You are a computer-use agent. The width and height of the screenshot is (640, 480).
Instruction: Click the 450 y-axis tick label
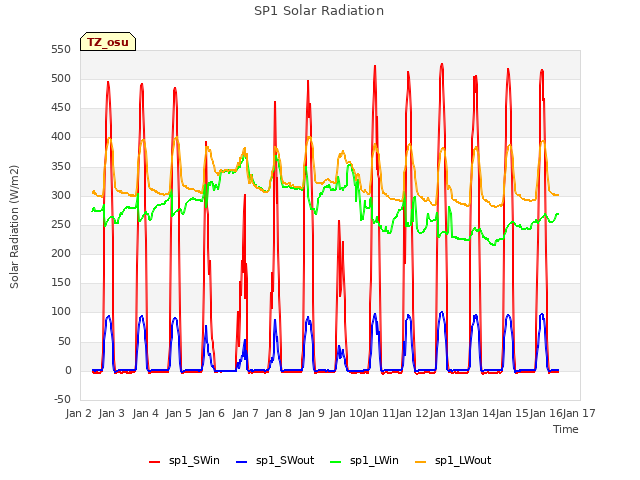[x=61, y=107]
